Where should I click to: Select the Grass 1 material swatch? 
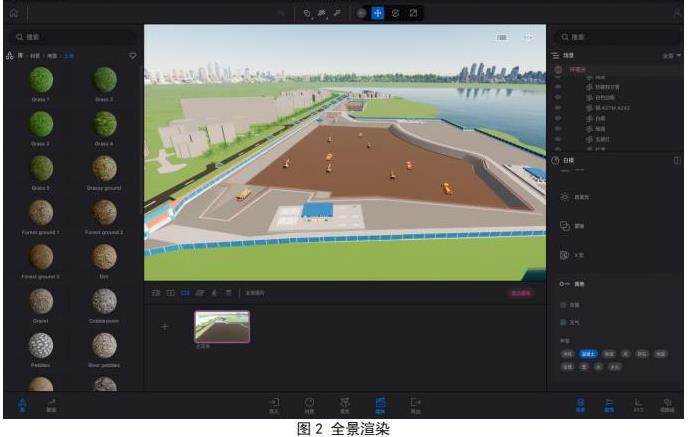[x=41, y=80]
